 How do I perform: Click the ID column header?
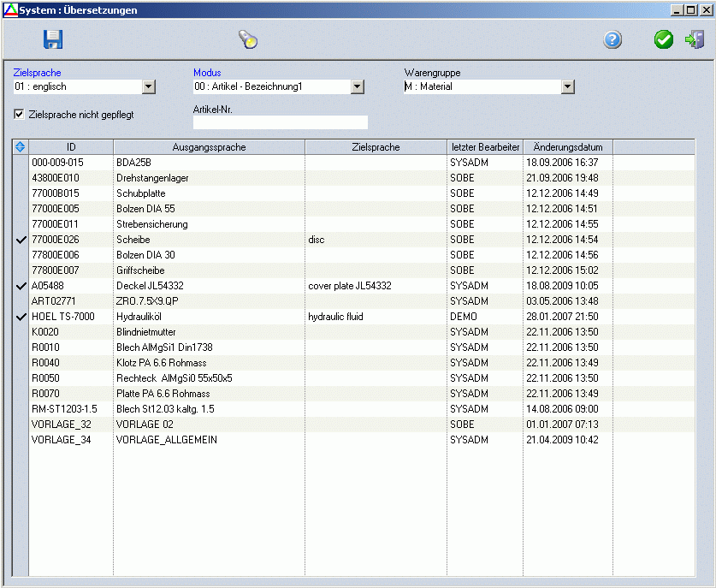coord(71,147)
